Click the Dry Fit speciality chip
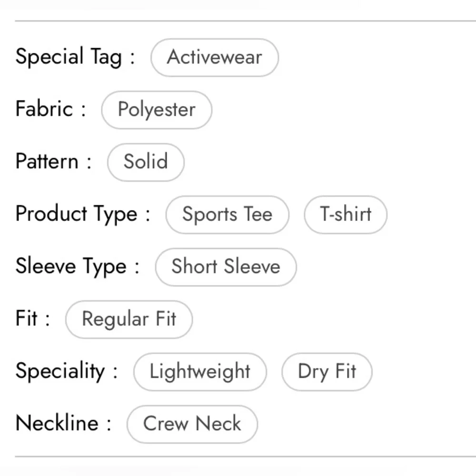This screenshot has width=476, height=476. coord(327,372)
